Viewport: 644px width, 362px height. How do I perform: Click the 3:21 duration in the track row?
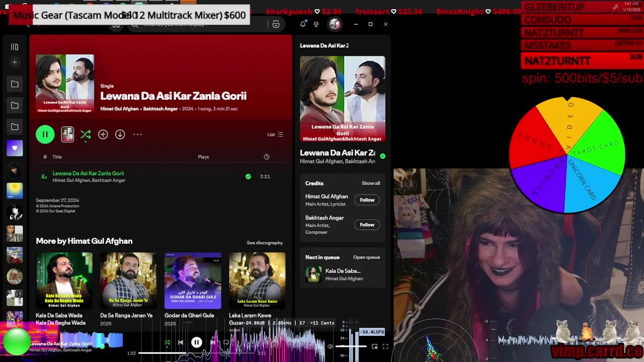click(x=265, y=176)
